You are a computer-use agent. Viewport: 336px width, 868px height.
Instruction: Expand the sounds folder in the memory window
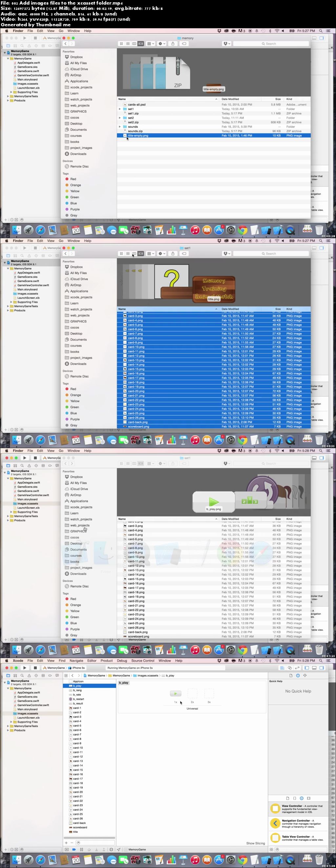pos(120,127)
